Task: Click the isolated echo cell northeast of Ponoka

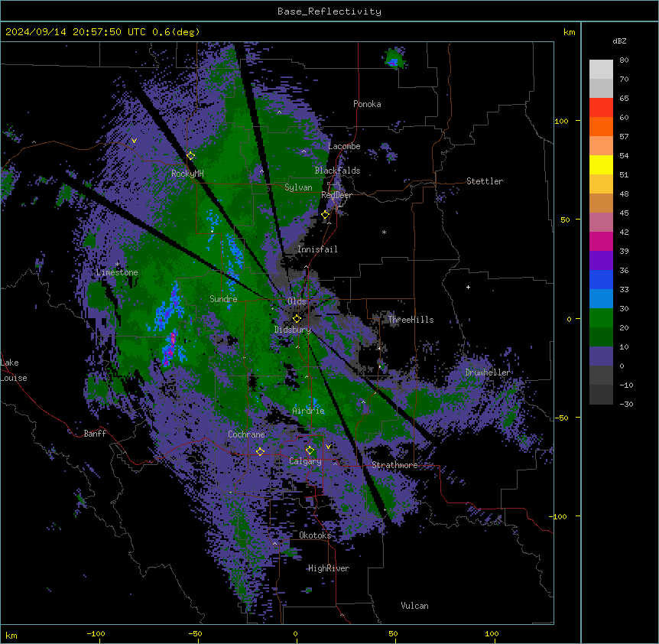Action: [x=394, y=58]
